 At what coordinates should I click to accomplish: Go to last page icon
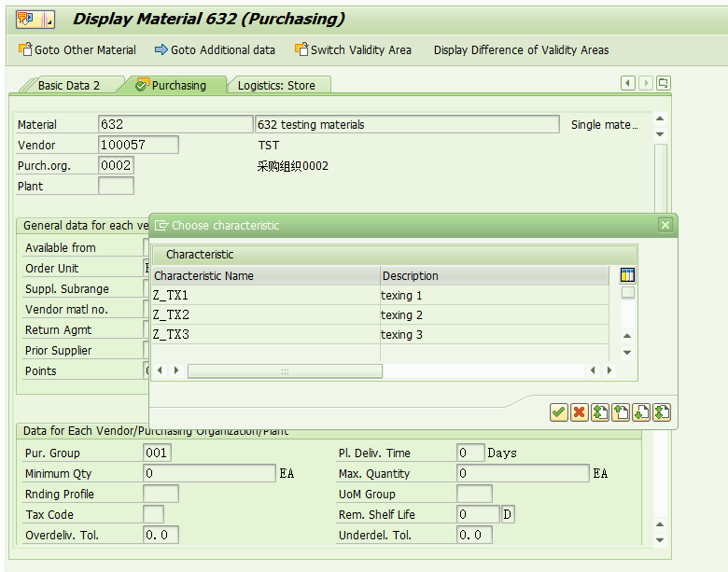coord(662,412)
